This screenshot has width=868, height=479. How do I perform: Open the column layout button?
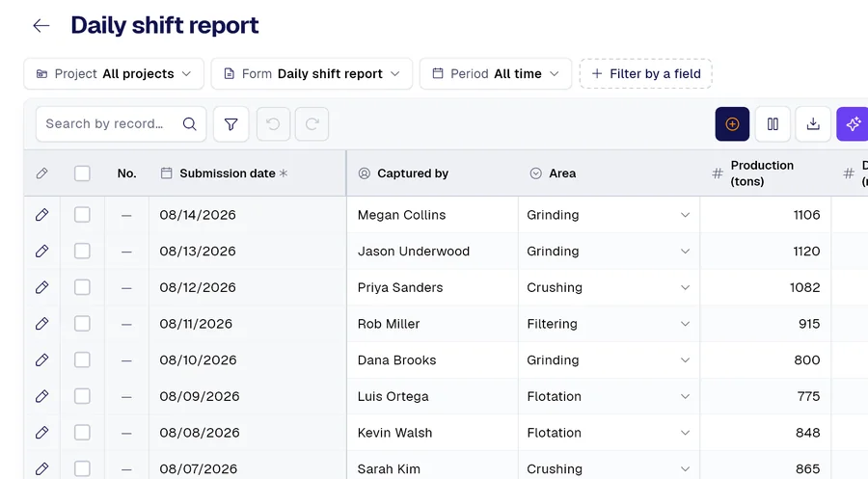tap(773, 124)
